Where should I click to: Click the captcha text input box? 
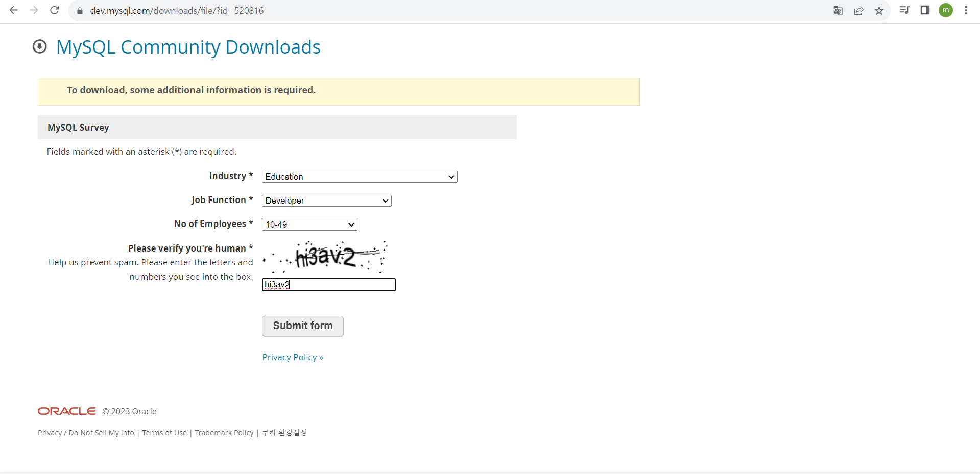pyautogui.click(x=329, y=285)
